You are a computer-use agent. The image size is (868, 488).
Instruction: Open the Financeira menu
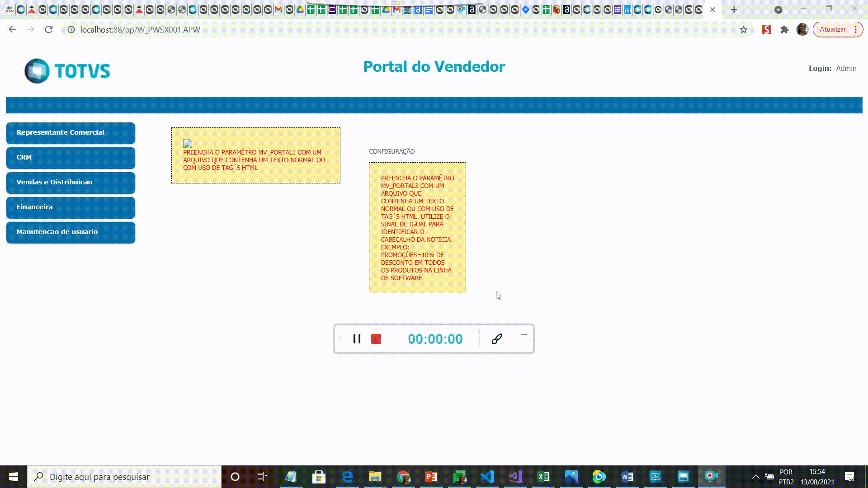coord(71,207)
